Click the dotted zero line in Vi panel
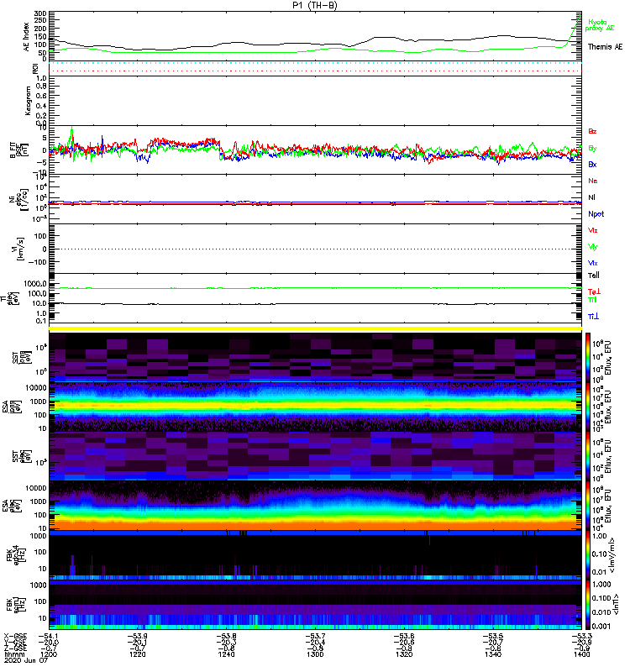 [x=315, y=249]
